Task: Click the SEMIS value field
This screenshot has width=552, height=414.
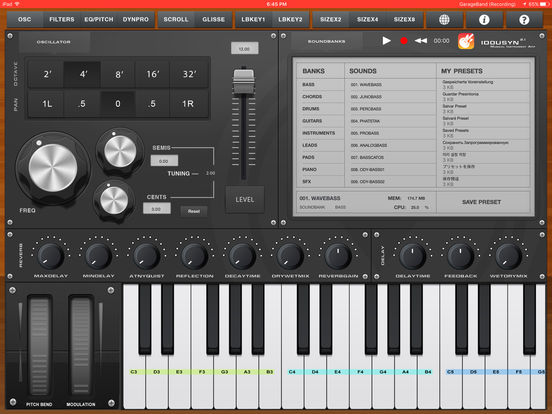Action: (x=164, y=161)
